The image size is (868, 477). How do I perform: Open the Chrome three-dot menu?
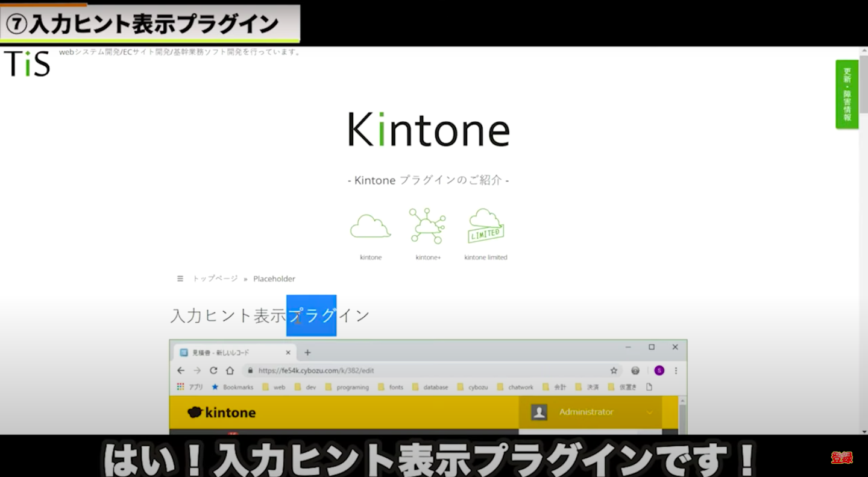(x=676, y=370)
